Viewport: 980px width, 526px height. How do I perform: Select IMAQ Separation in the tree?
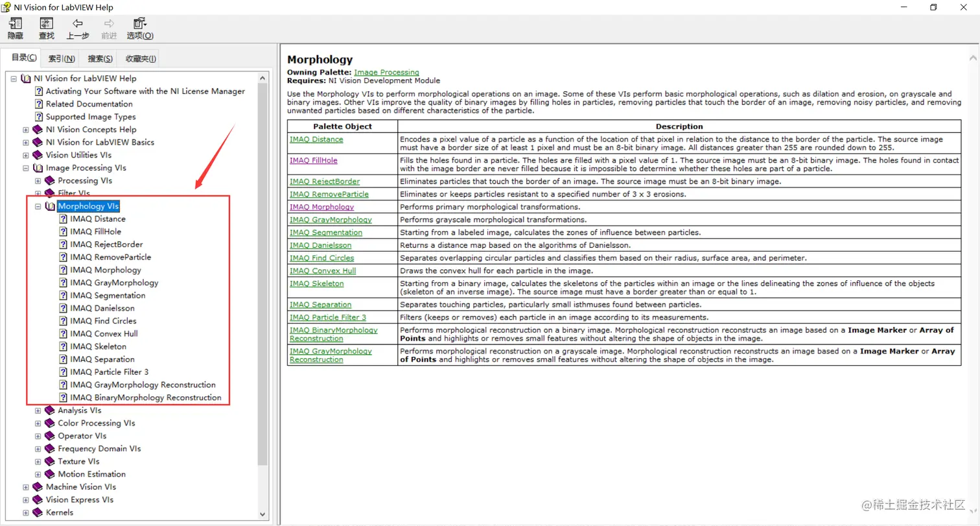coord(102,359)
